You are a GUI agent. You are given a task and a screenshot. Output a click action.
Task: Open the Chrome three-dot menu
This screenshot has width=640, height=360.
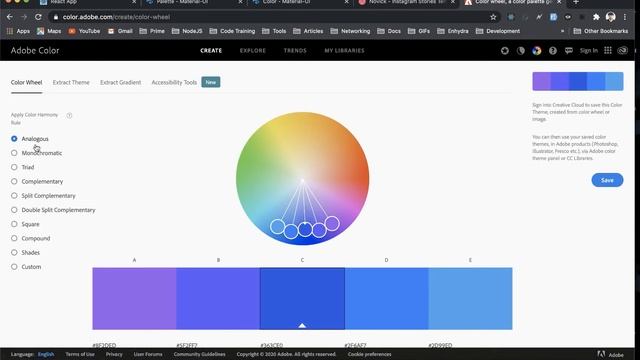click(625, 17)
